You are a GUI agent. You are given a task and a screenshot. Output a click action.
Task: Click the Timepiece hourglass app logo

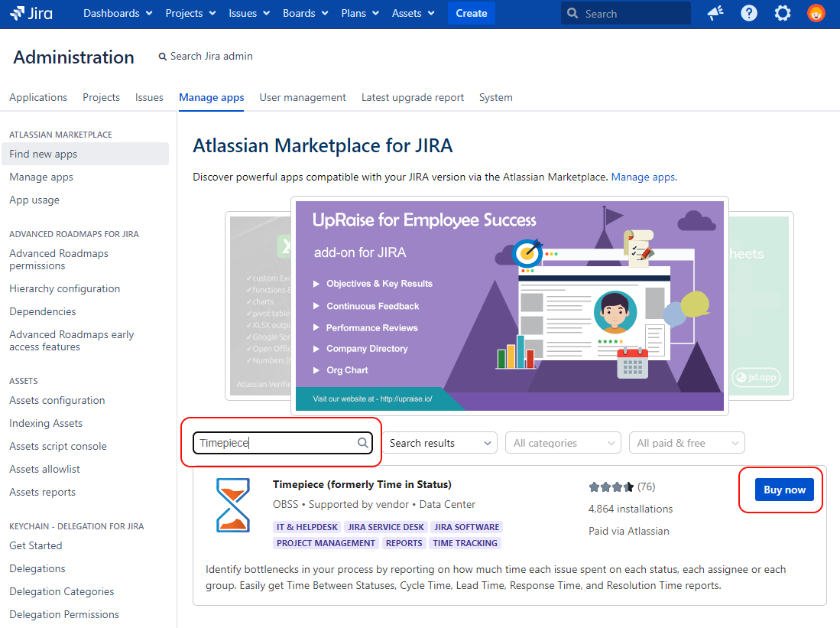232,505
